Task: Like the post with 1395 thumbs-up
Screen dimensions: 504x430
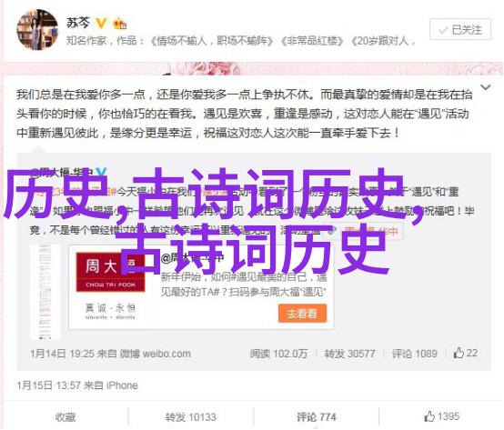Action: [x=441, y=416]
